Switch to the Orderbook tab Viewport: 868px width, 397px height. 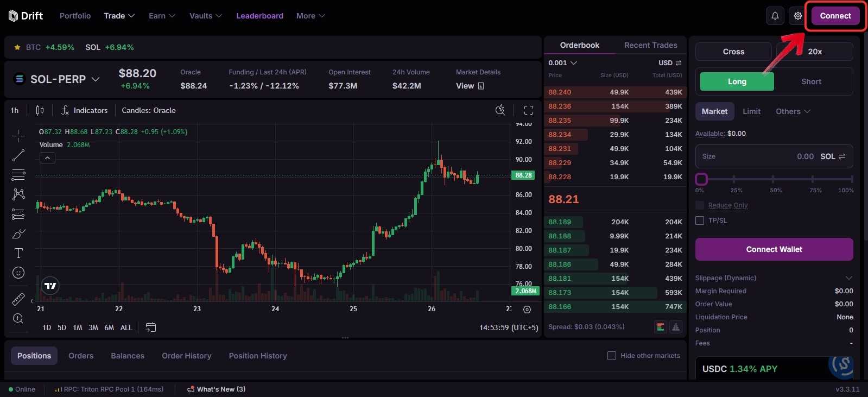[x=579, y=45]
